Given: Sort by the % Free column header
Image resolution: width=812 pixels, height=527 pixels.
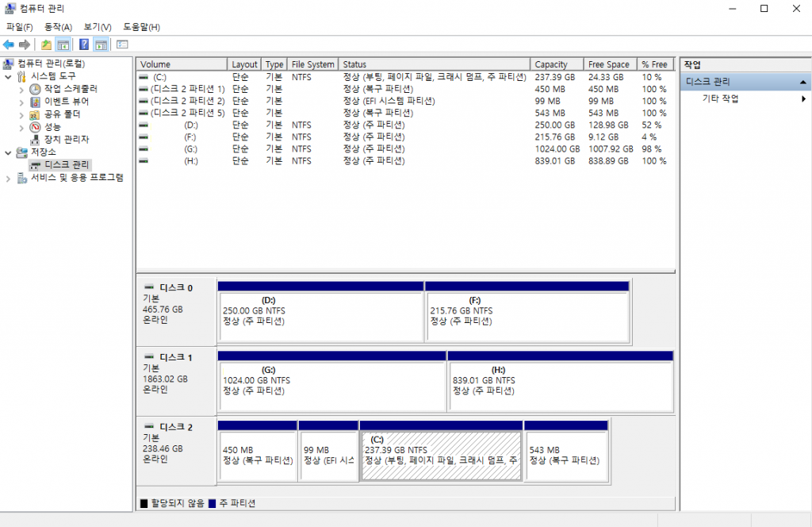Looking at the screenshot, I should coord(656,64).
